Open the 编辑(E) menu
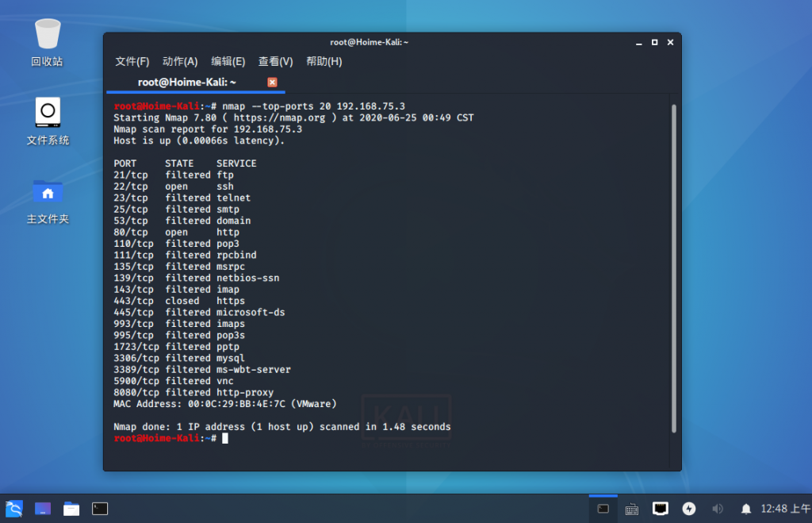 click(x=228, y=62)
